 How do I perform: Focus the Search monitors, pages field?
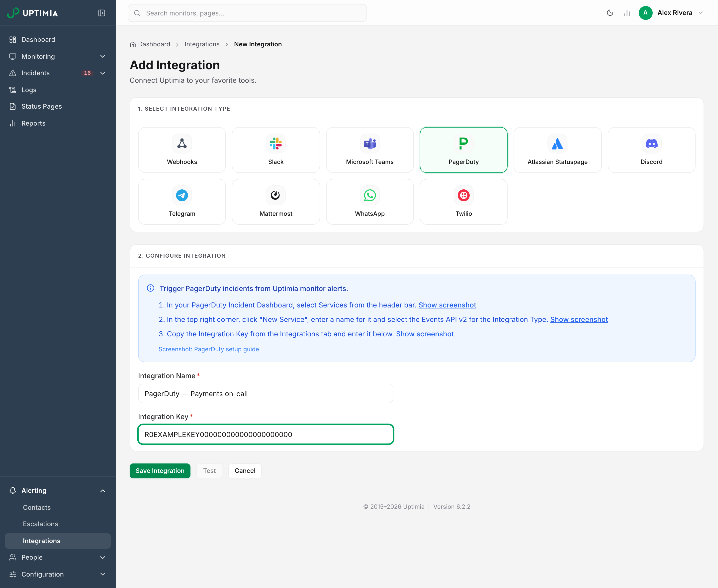click(247, 13)
